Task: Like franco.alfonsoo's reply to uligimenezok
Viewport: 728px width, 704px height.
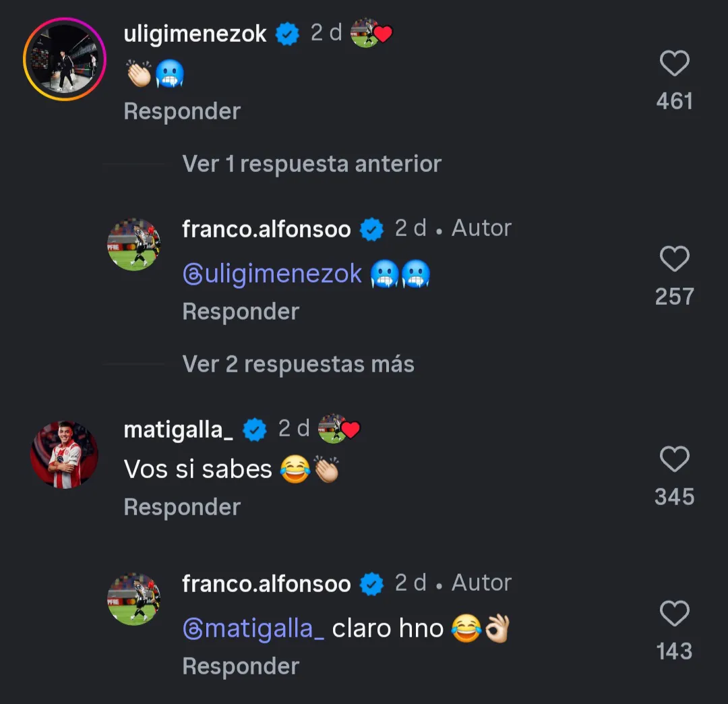Action: [x=674, y=260]
